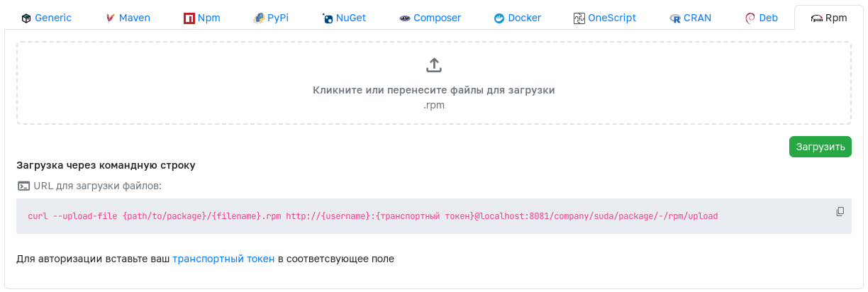Open the транспортный токен link
Image resolution: width=868 pixels, height=292 pixels.
(223, 259)
